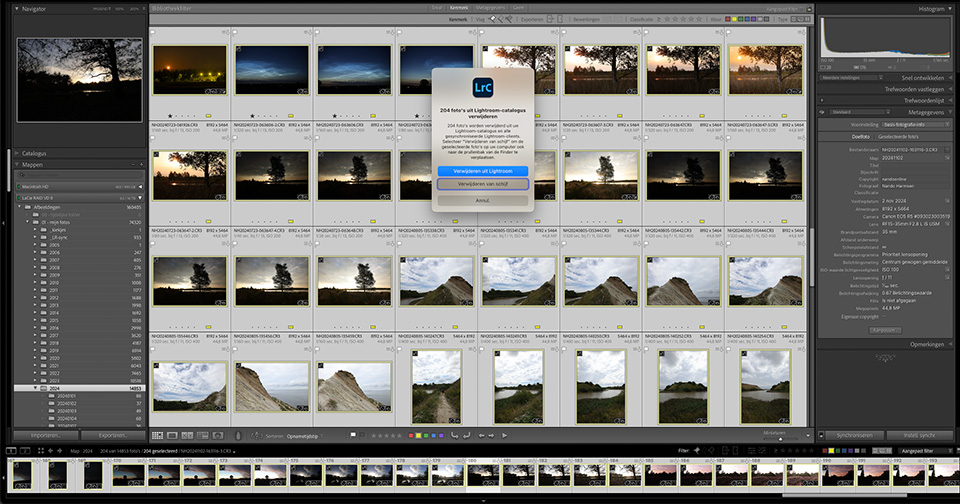
Task: Select the Painter spray can tool
Action: coord(238,435)
